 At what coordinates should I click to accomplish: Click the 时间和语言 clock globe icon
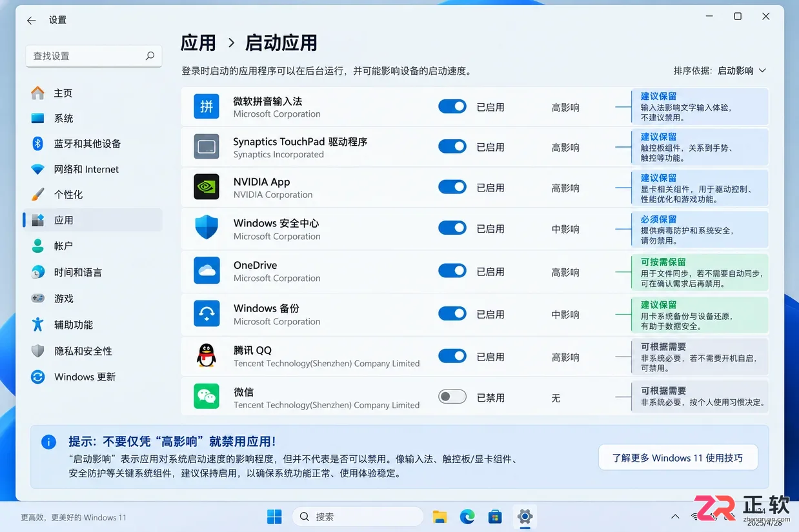tap(38, 272)
